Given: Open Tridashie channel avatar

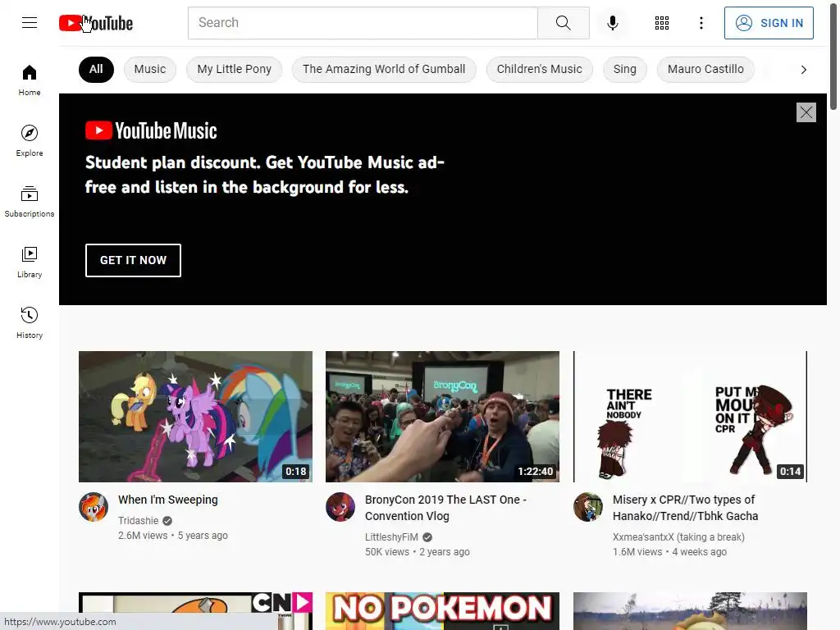Looking at the screenshot, I should tap(94, 507).
